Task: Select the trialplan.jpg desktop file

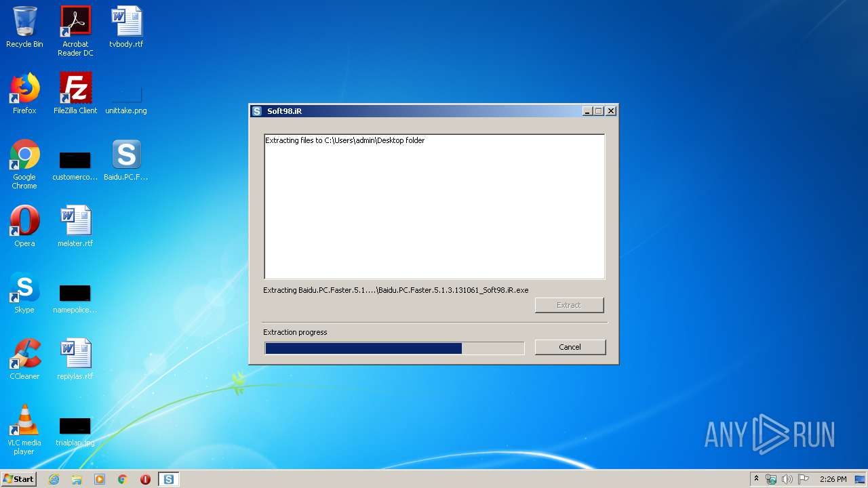Action: 75,431
